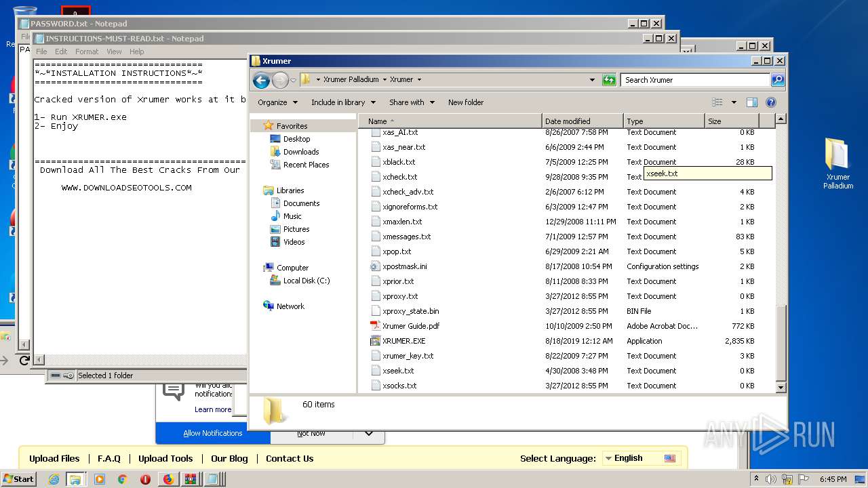This screenshot has width=868, height=488.
Task: Open Edit menu in INSTRUCTIONS Notepad
Action: (x=61, y=52)
